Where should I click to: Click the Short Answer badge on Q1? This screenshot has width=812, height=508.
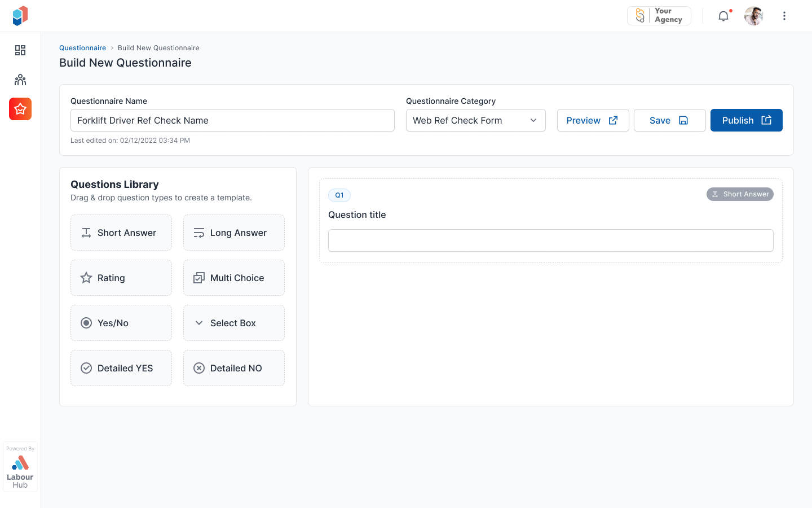pyautogui.click(x=740, y=194)
